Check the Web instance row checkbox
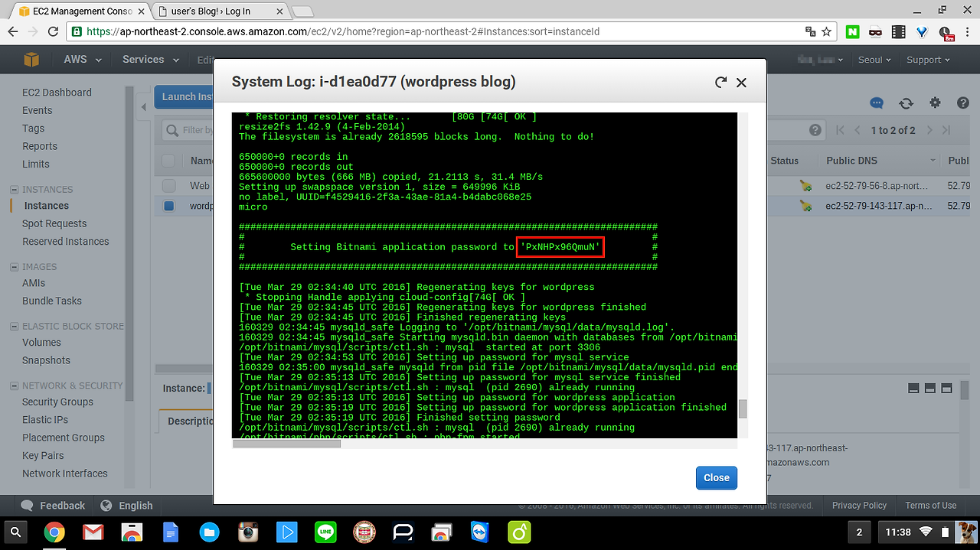The width and height of the screenshot is (980, 550). pos(168,186)
